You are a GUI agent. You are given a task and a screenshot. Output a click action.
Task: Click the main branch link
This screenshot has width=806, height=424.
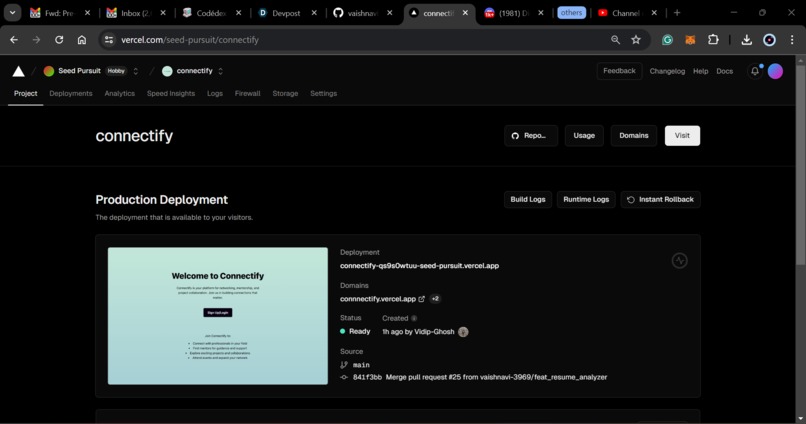click(x=361, y=365)
